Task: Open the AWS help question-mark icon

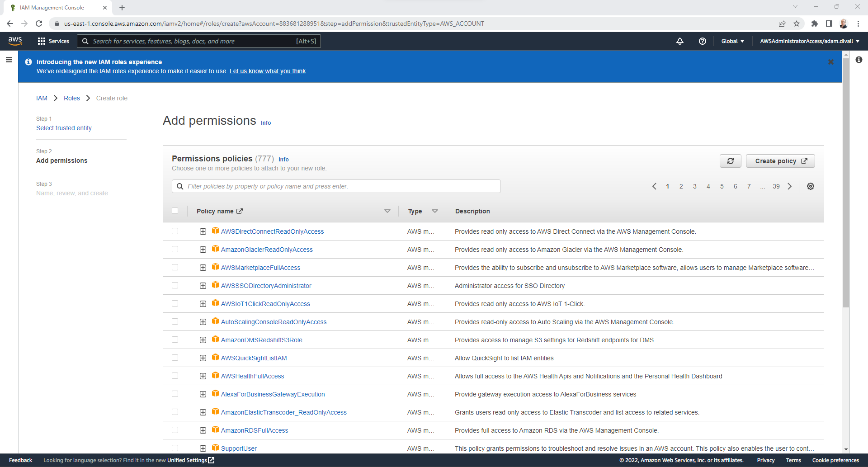Action: click(702, 41)
